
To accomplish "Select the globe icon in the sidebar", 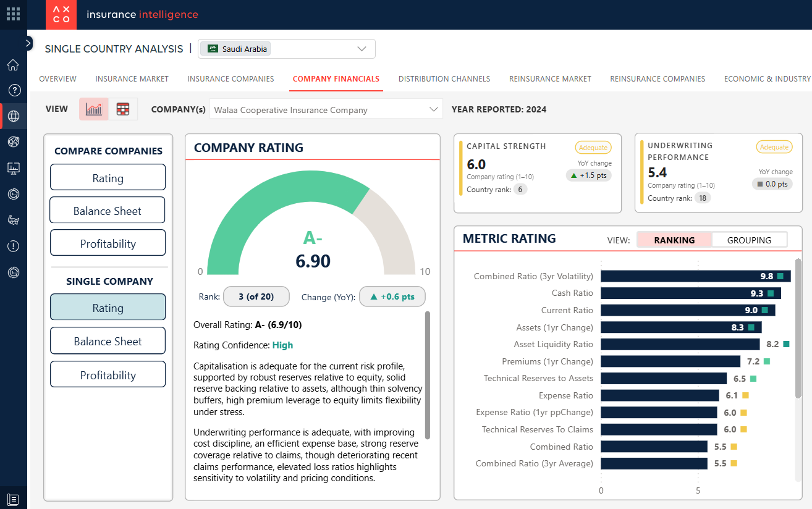I will point(13,116).
